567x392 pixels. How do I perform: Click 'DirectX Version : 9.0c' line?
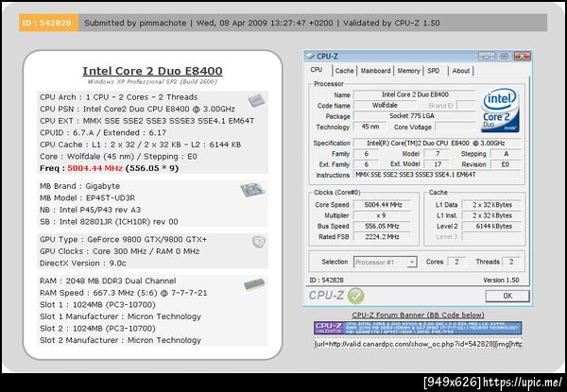point(83,264)
